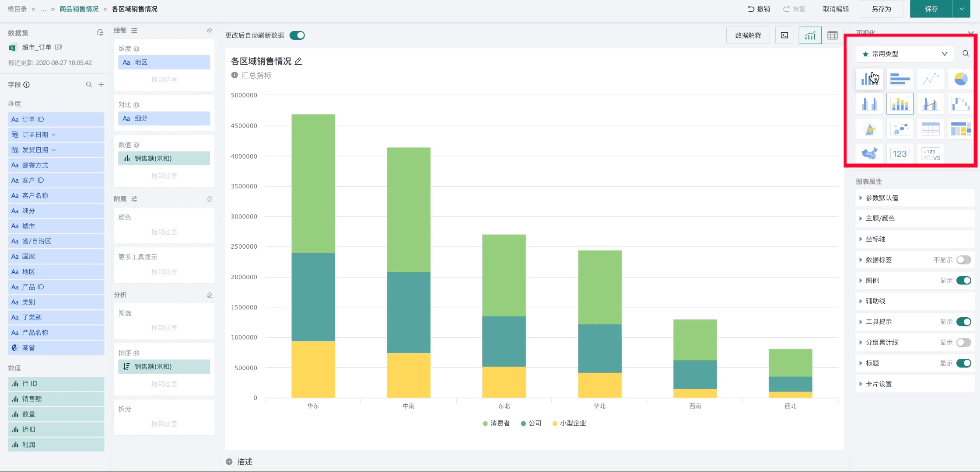Expand the 订单日期 field chevron
This screenshot has height=472, width=980.
[x=54, y=135]
